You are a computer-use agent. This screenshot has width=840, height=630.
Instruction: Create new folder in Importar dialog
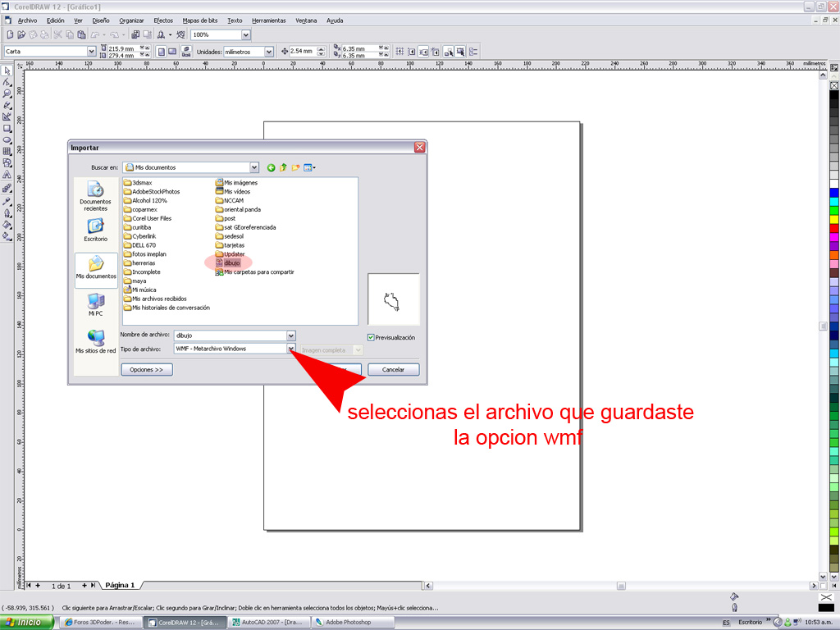(x=295, y=167)
